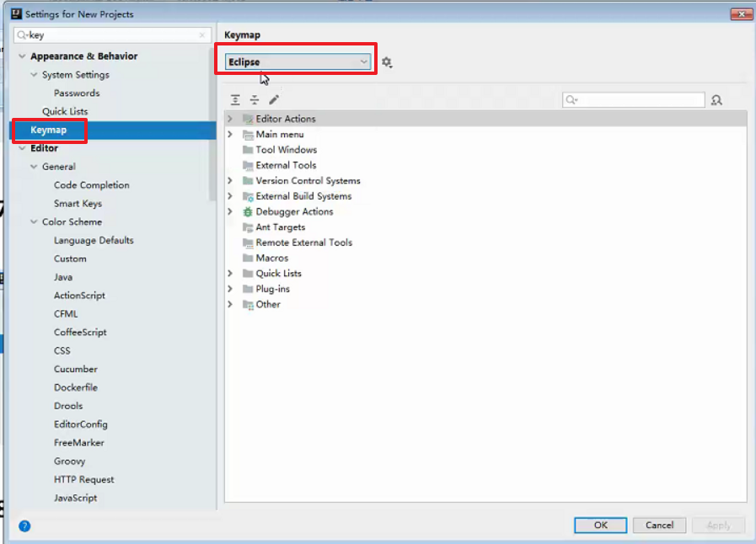This screenshot has width=756, height=544.
Task: Select Passwords in the sidebar
Action: point(77,93)
